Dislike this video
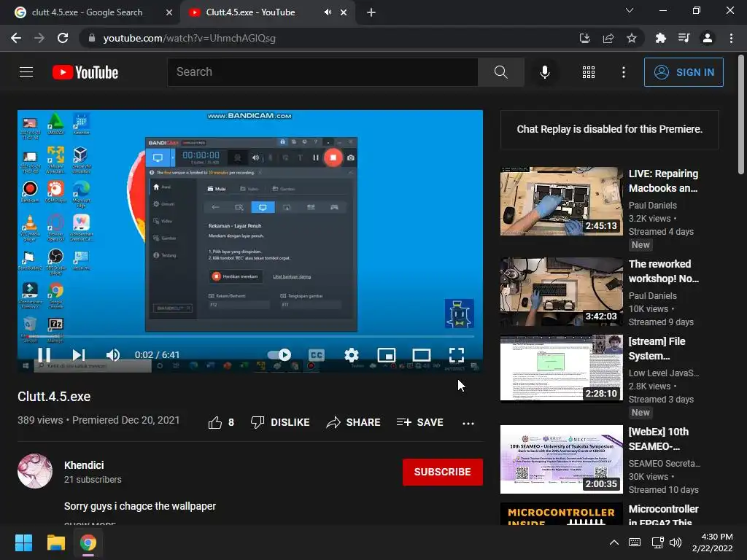Screen dimensions: 747x560 [x=280, y=422]
